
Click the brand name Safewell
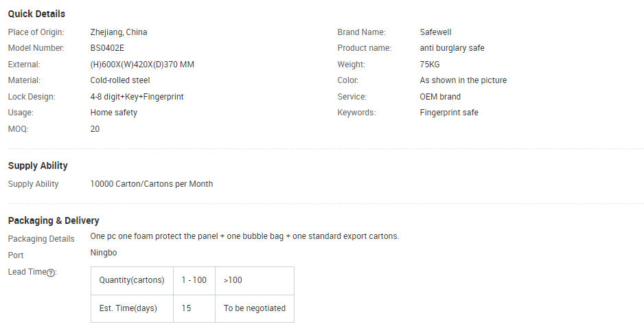pyautogui.click(x=435, y=32)
